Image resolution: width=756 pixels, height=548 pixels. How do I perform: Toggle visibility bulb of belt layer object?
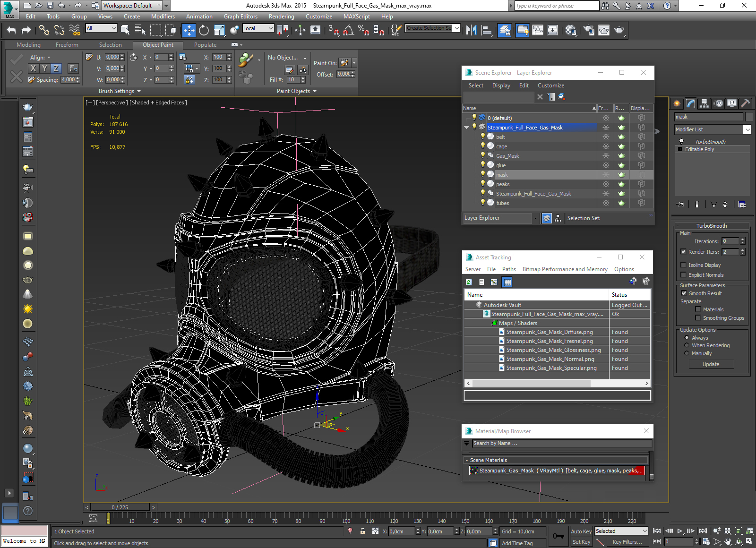click(x=482, y=137)
